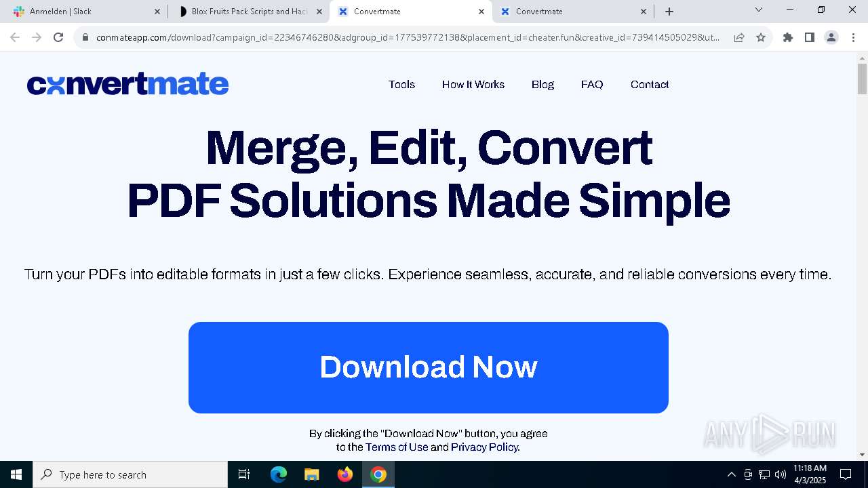Open a new browser tab
The image size is (868, 488).
point(669,12)
